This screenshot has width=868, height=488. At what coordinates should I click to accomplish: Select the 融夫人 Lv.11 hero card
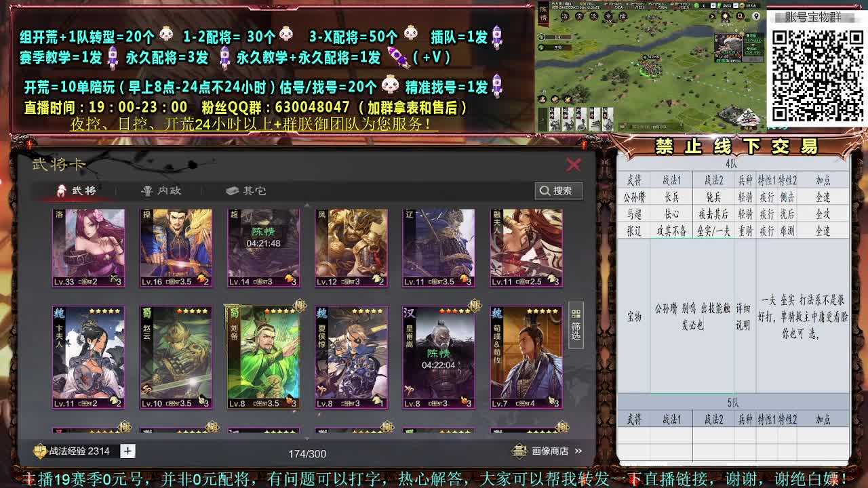pos(526,247)
